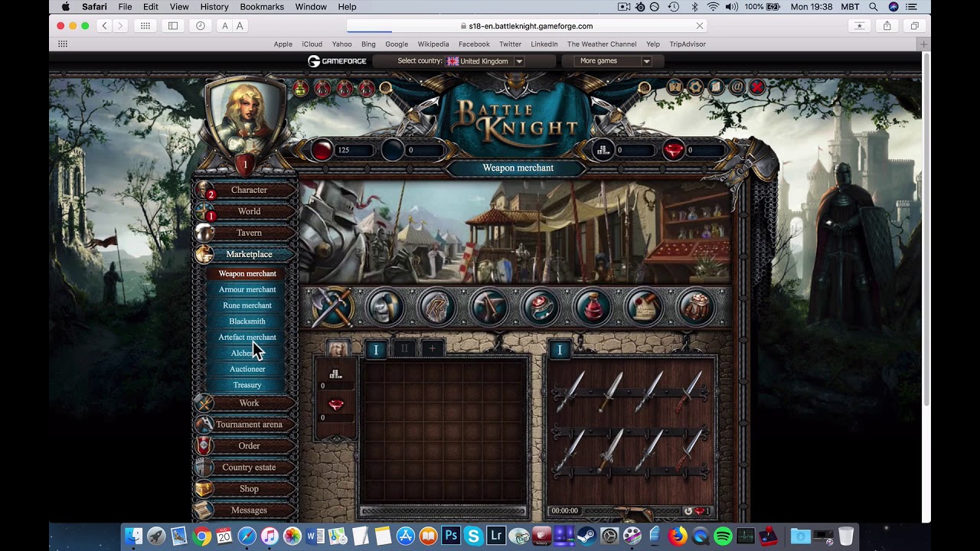
Task: Open Select country dropdown United Kingdom
Action: pos(485,61)
